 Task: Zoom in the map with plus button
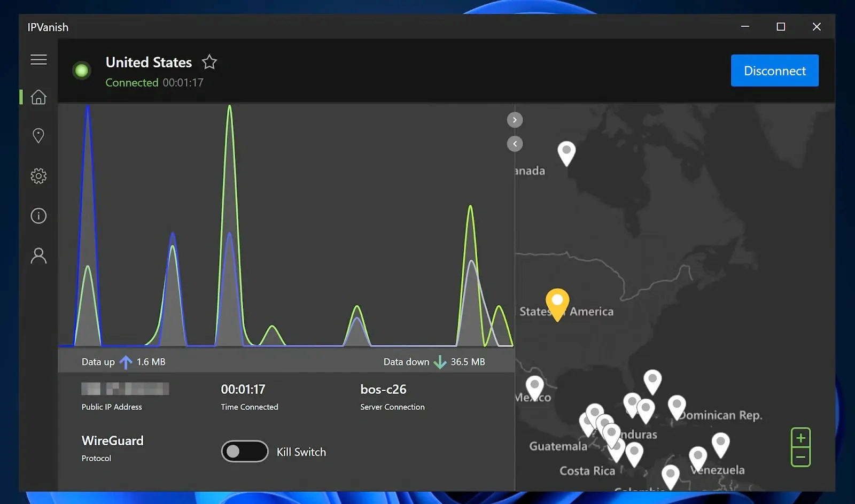pos(800,438)
